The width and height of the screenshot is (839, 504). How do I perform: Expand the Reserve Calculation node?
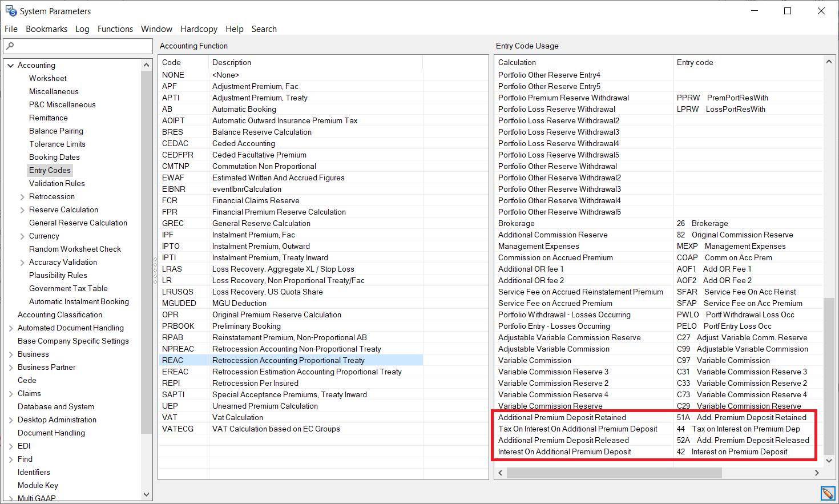point(22,210)
